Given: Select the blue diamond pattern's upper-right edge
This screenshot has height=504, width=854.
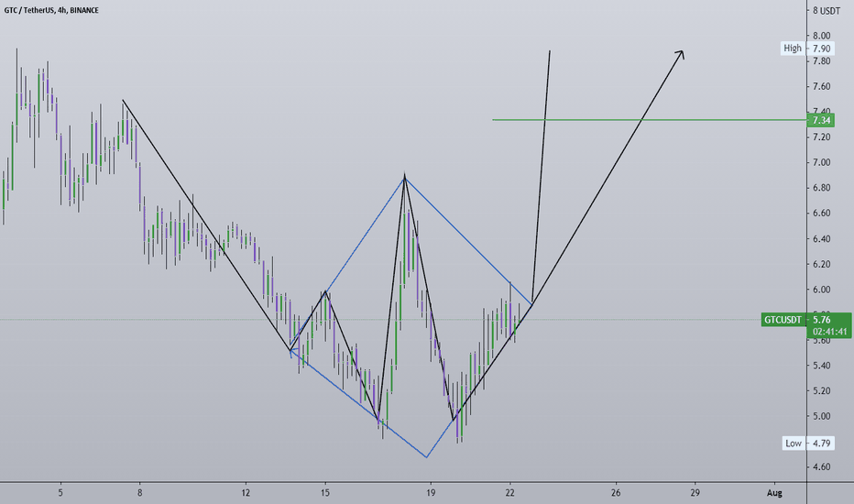Looking at the screenshot, I should click(x=468, y=241).
